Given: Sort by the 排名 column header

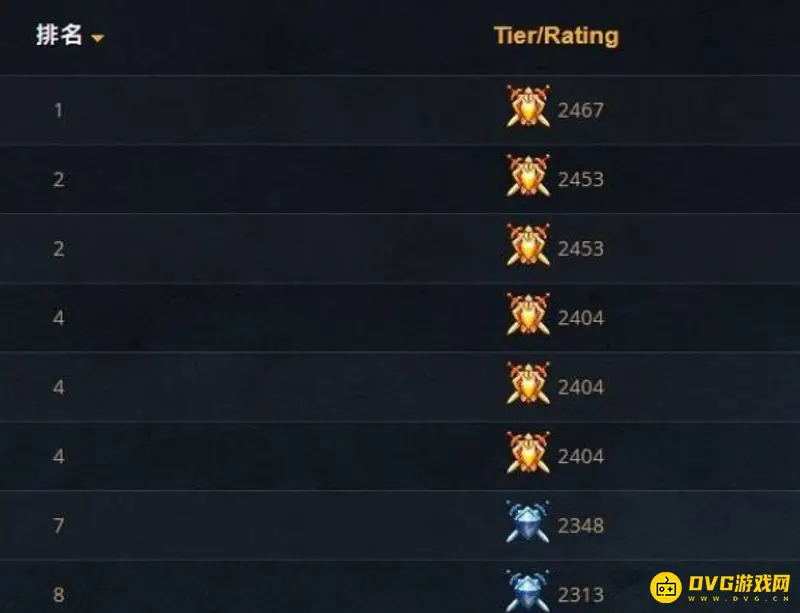Looking at the screenshot, I should (x=59, y=35).
